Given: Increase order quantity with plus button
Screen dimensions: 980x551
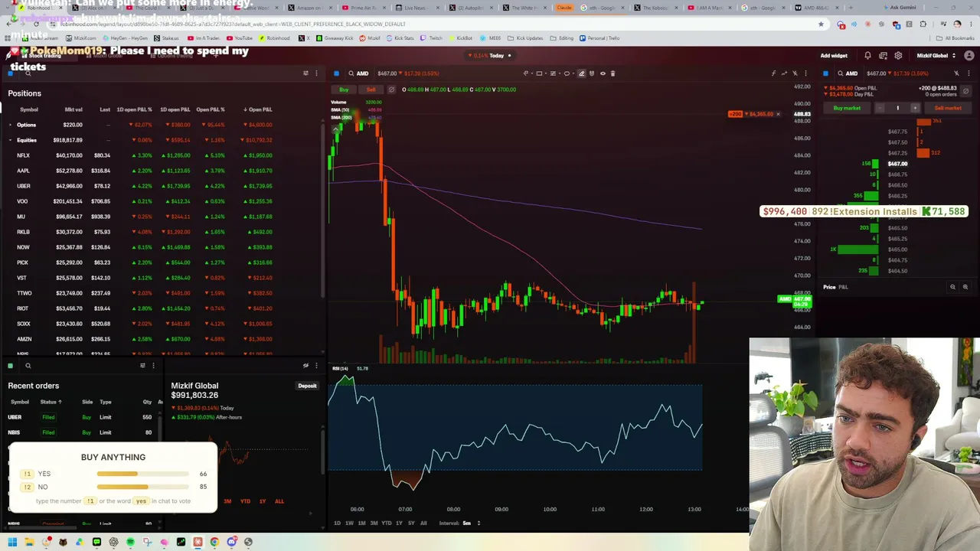Looking at the screenshot, I should coord(914,108).
